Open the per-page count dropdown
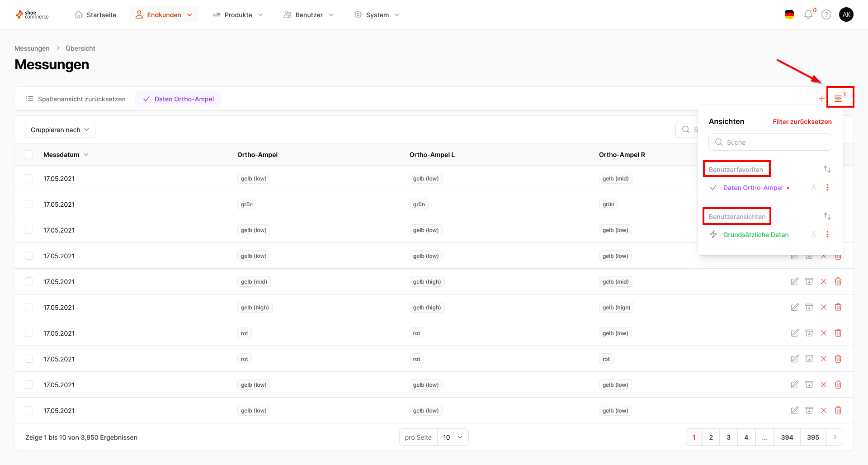This screenshot has height=465, width=868. pyautogui.click(x=453, y=437)
